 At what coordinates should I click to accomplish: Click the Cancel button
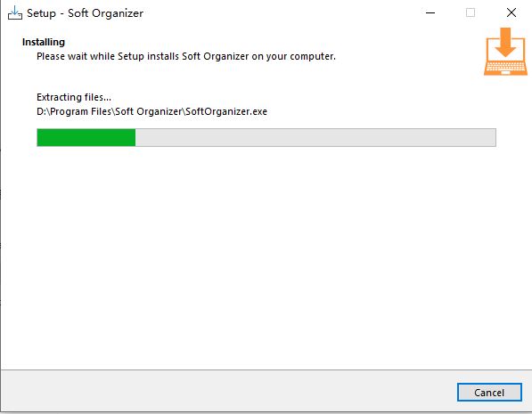pyautogui.click(x=489, y=393)
